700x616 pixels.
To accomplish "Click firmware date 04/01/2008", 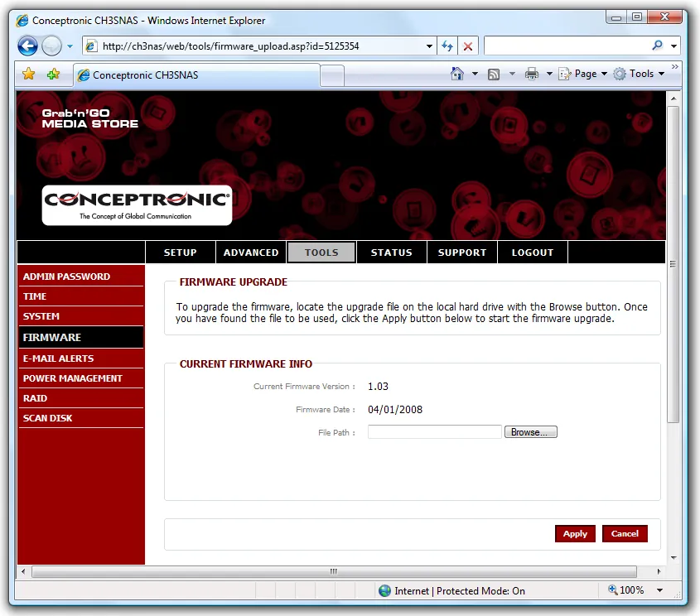I will coord(394,410).
